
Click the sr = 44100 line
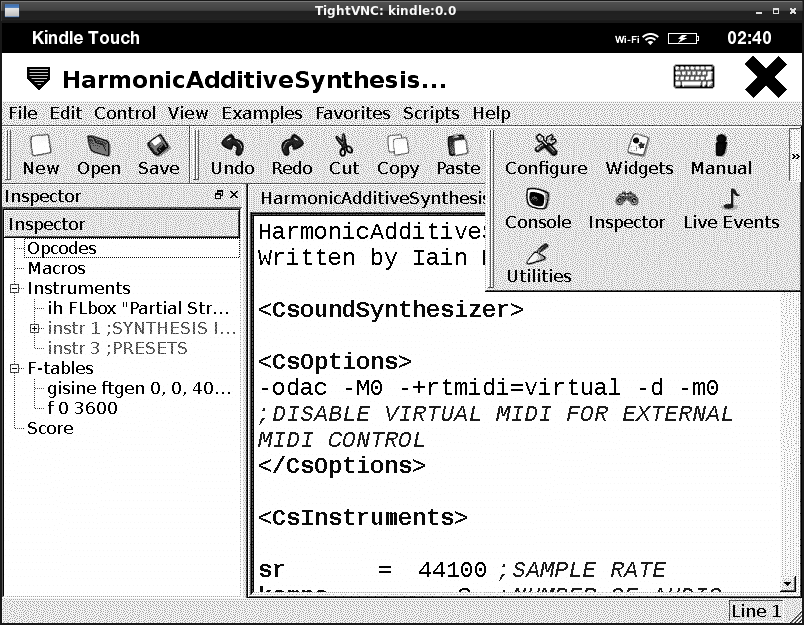point(461,570)
